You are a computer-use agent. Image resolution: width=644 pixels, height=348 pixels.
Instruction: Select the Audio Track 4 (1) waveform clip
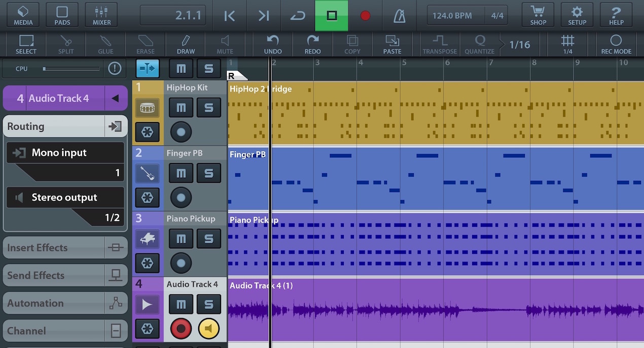[436, 309]
